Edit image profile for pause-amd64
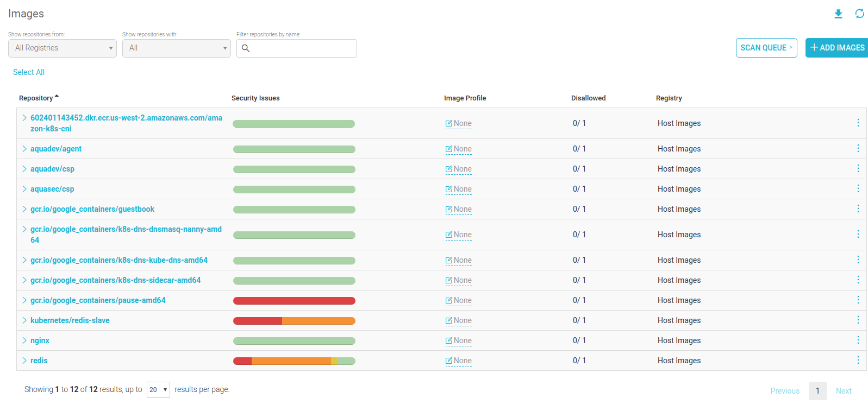The width and height of the screenshot is (868, 417). click(x=458, y=301)
